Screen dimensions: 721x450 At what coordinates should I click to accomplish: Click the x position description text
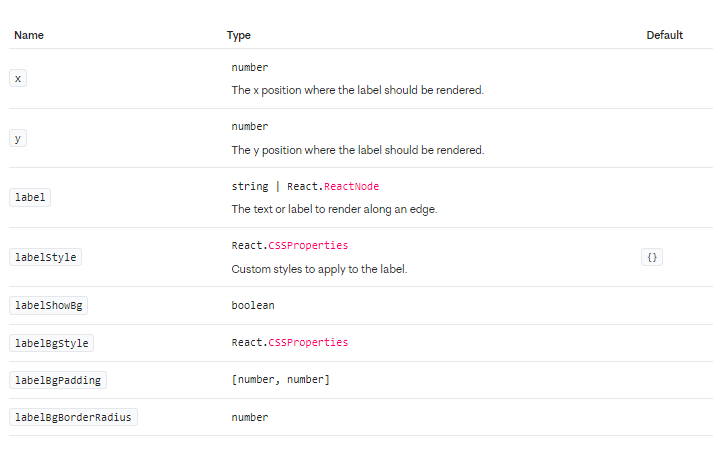coord(357,90)
